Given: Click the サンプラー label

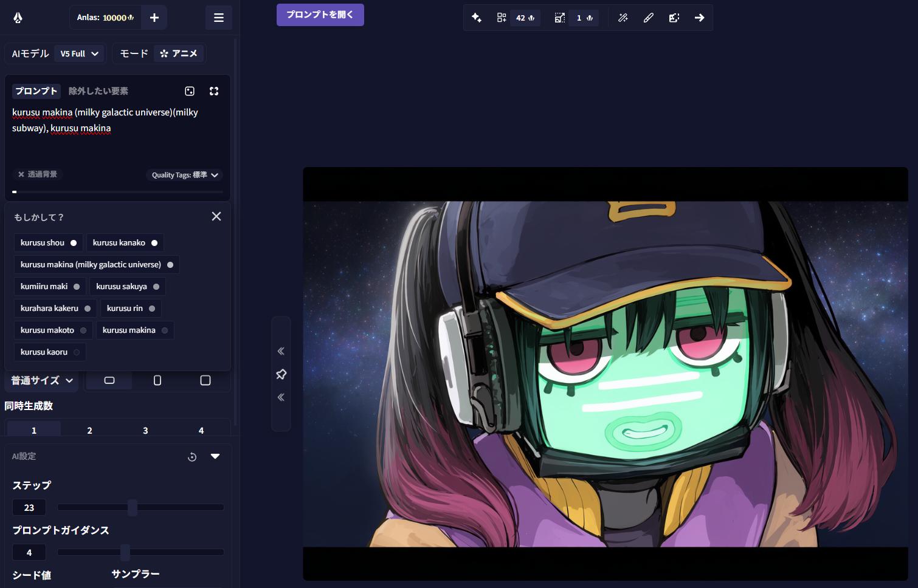Looking at the screenshot, I should (x=136, y=574).
